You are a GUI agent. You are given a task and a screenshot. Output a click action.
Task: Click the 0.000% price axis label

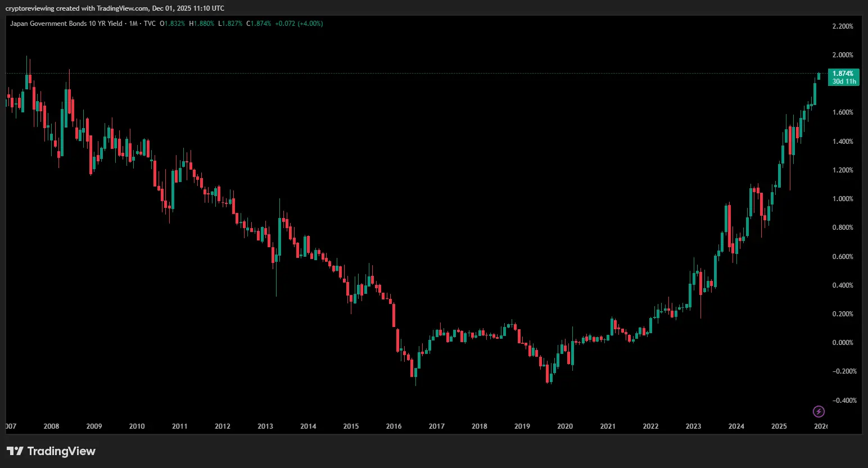click(843, 343)
